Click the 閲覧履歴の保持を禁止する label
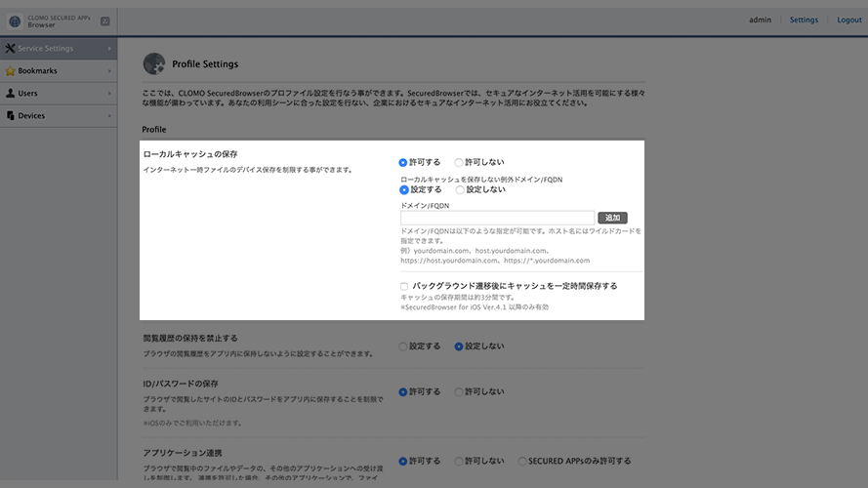Viewport: 868px width, 488px height. point(190,338)
